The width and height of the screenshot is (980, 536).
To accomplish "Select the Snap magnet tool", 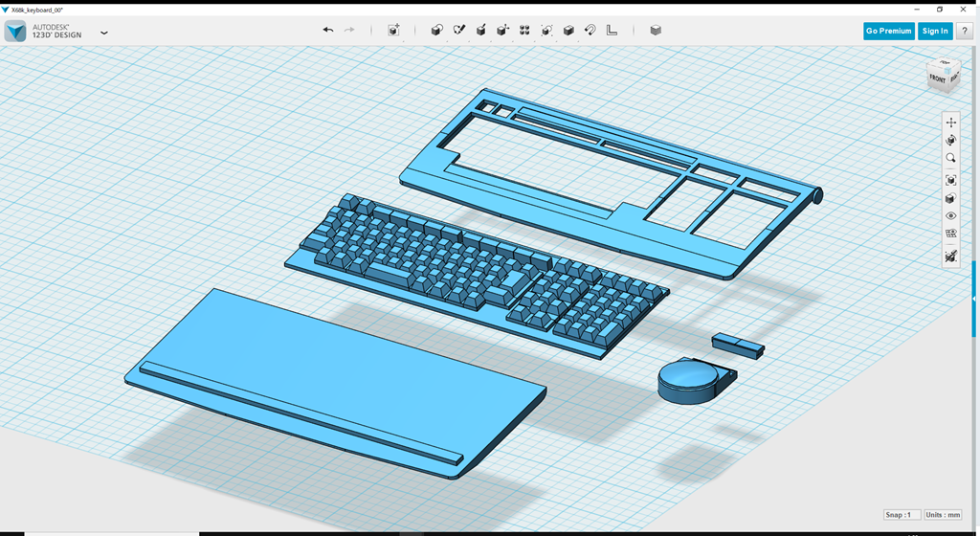I will tap(590, 31).
